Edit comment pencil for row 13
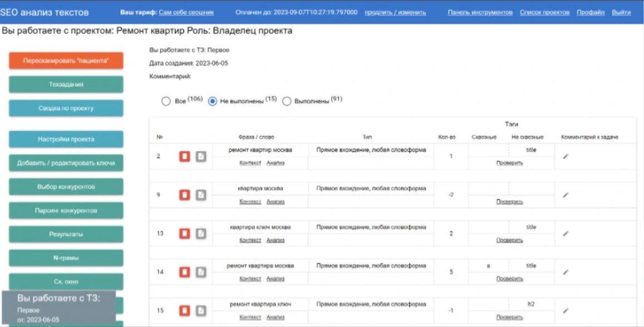Screen dimensions: 644x327 tap(566, 234)
